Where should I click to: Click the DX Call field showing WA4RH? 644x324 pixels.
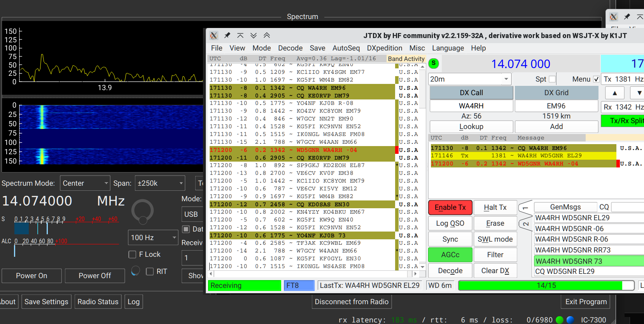pyautogui.click(x=471, y=106)
